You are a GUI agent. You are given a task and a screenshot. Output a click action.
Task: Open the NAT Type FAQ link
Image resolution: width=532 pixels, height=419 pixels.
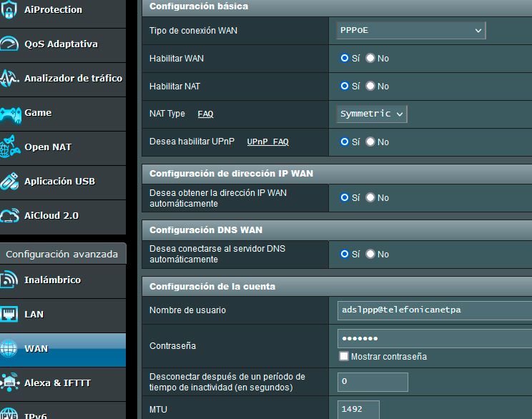click(x=205, y=114)
